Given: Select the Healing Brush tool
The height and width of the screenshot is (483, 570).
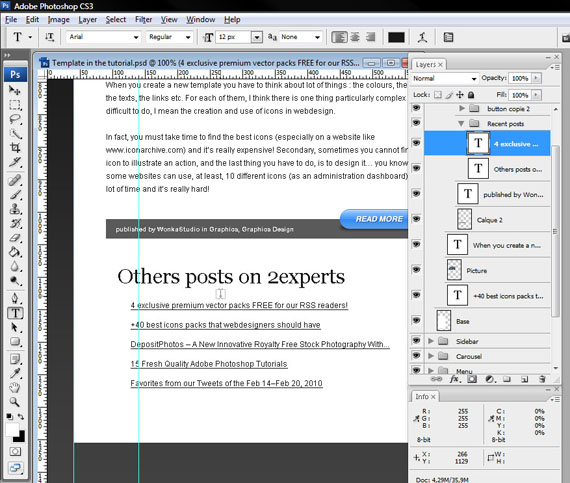Looking at the screenshot, I should point(15,180).
